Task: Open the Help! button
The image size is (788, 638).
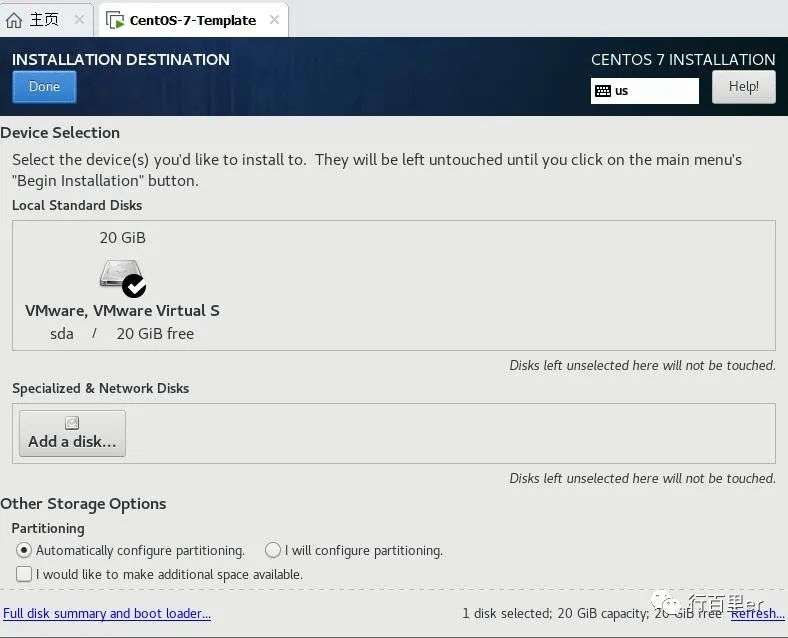Action: [743, 87]
